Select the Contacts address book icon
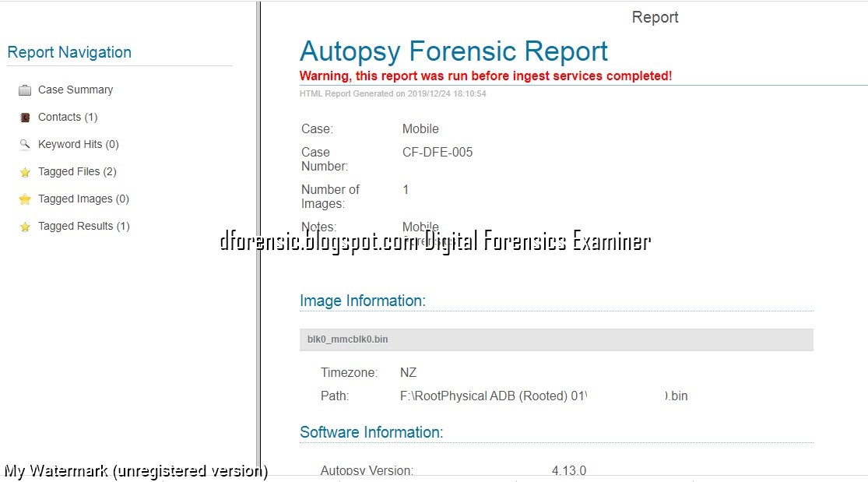This screenshot has height=482, width=868. tap(24, 117)
